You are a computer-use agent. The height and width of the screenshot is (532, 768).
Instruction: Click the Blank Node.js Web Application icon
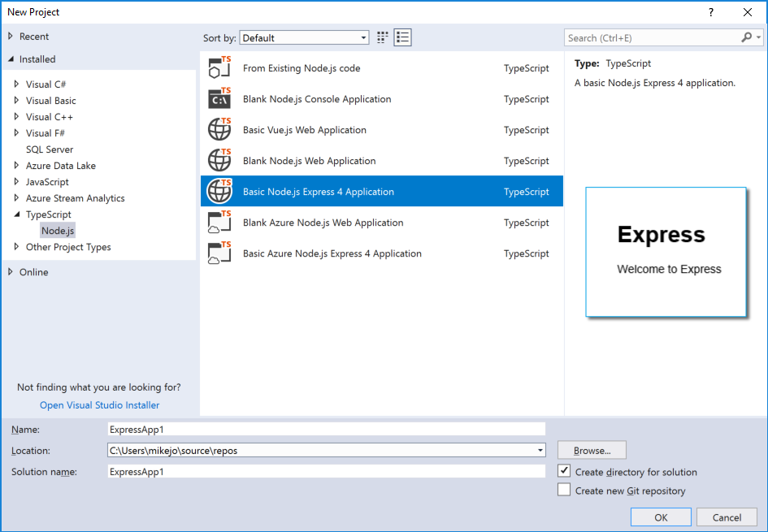[x=219, y=160]
